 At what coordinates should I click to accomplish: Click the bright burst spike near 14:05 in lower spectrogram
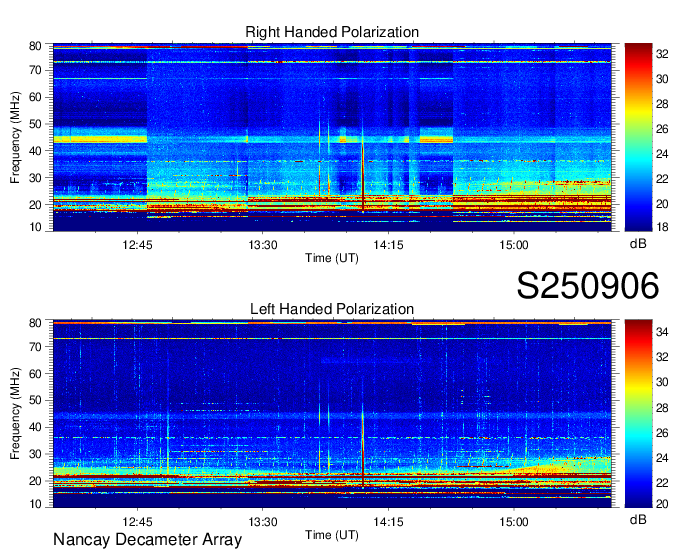(363, 447)
